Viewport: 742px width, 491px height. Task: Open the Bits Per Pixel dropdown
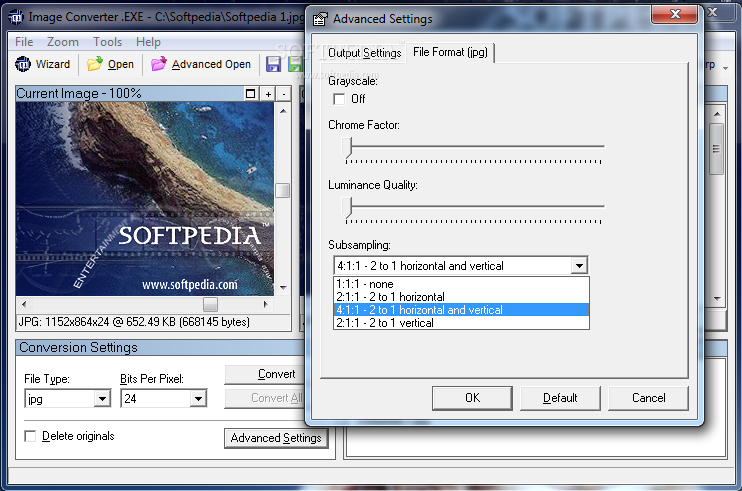(198, 399)
